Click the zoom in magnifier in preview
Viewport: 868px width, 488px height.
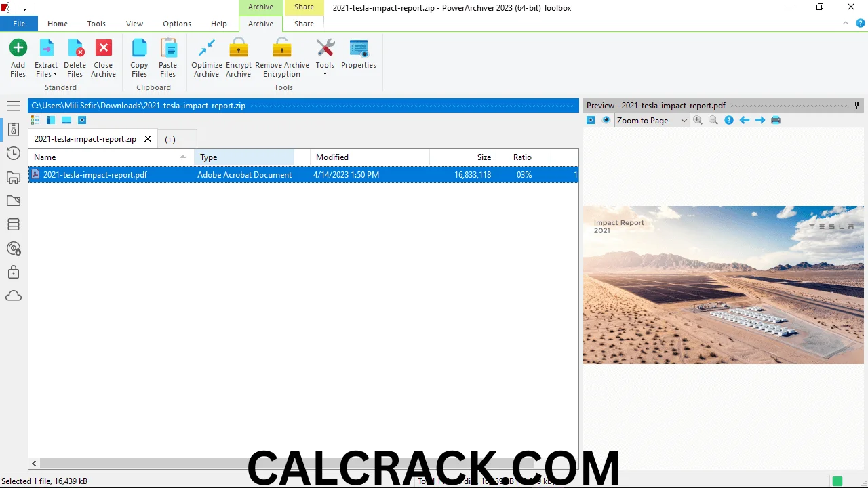coord(698,120)
